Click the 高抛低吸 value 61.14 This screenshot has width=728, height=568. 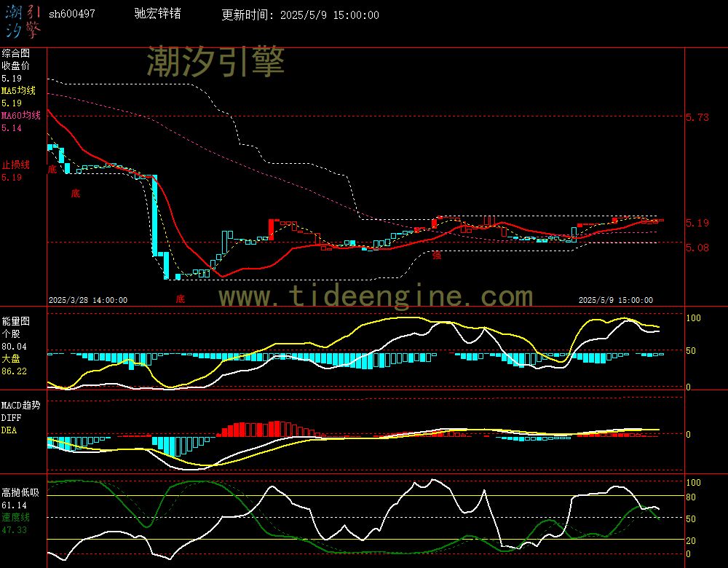[14, 505]
